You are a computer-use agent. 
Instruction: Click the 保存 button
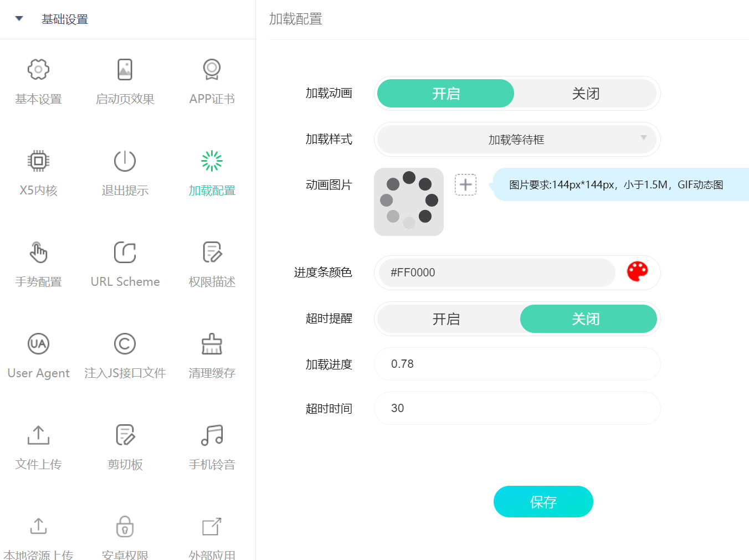coord(543,502)
